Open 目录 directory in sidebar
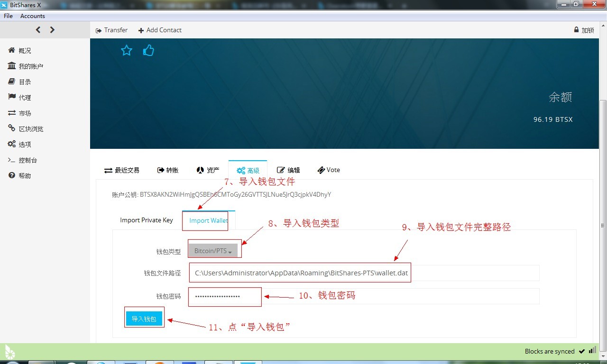 (x=19, y=82)
